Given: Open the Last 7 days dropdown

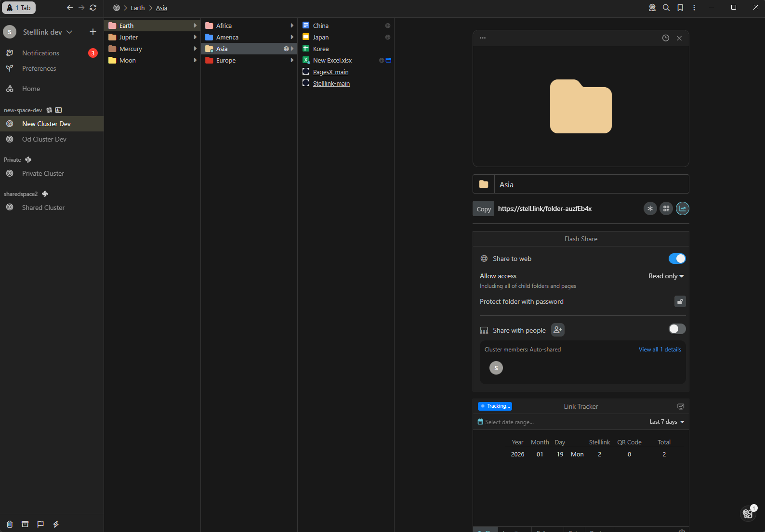Looking at the screenshot, I should coord(667,422).
